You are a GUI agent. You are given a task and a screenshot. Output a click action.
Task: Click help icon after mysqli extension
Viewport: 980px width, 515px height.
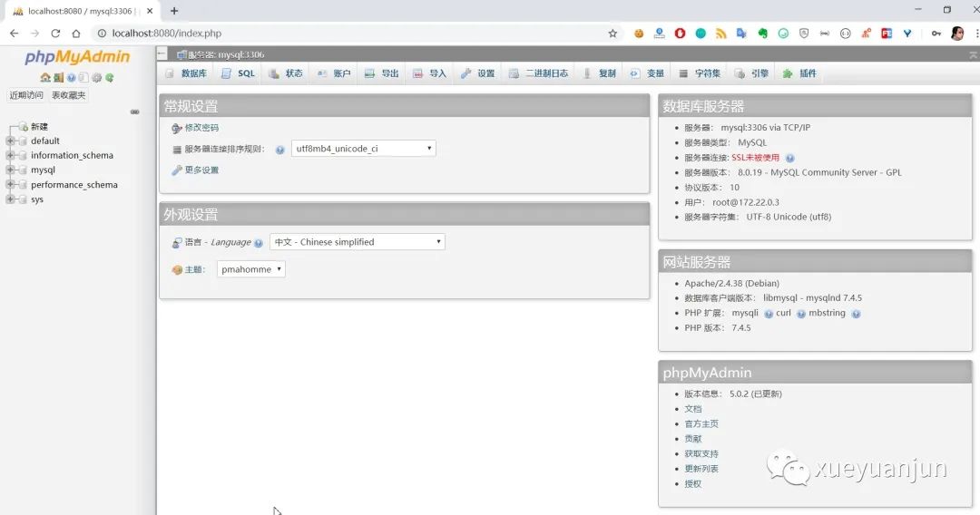[769, 314]
